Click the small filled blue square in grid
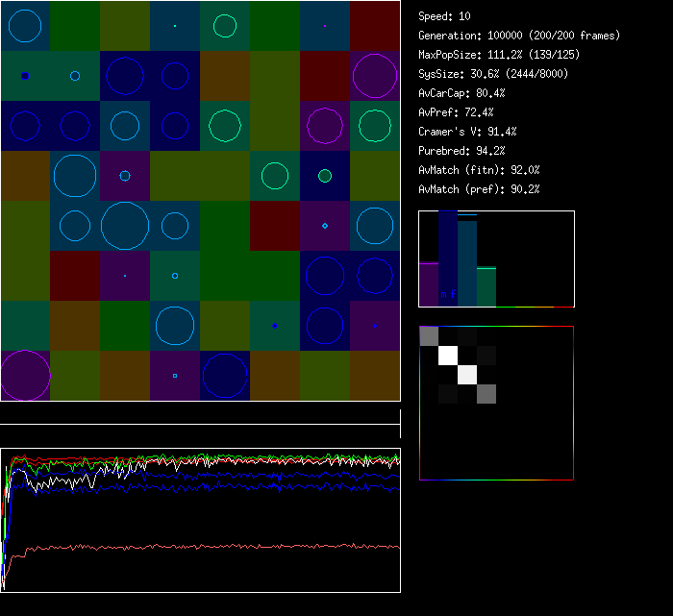Image resolution: width=673 pixels, height=616 pixels. point(25,75)
